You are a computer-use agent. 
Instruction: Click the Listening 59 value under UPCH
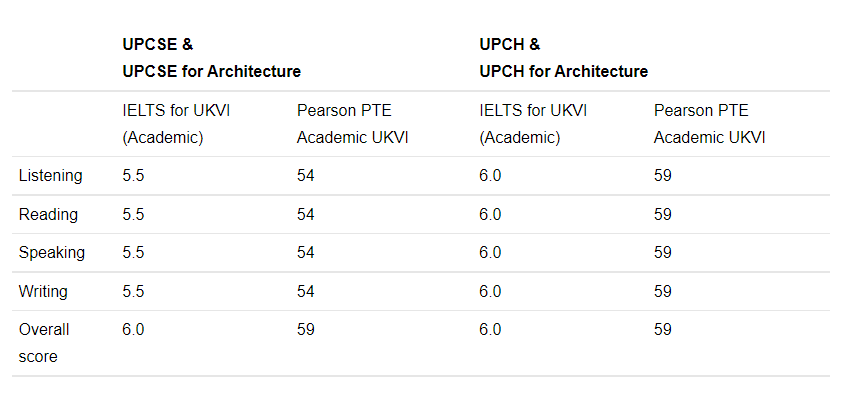663,176
